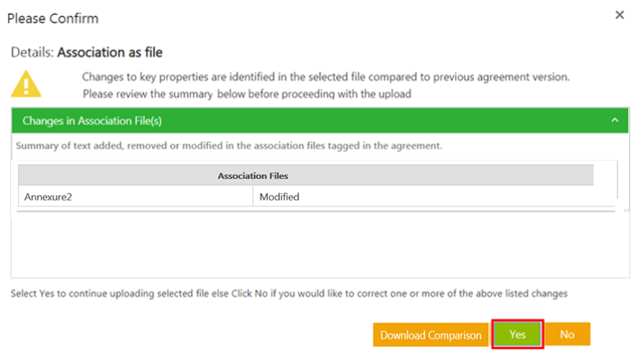Click the Association as file heading
This screenshot has height=364, width=637.
(110, 53)
